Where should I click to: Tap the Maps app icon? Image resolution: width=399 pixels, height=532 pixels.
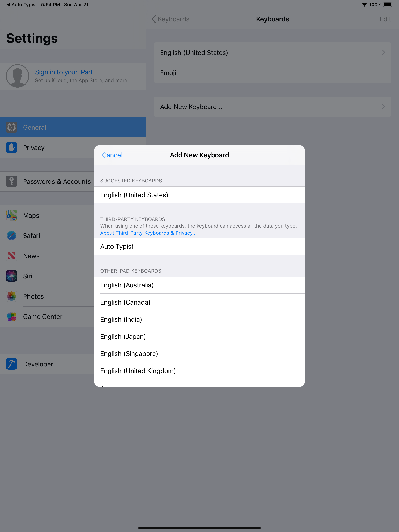(x=11, y=215)
